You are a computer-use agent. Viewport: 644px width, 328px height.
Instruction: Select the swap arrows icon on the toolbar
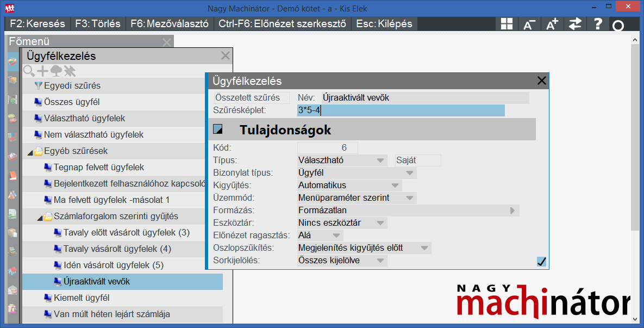[575, 23]
